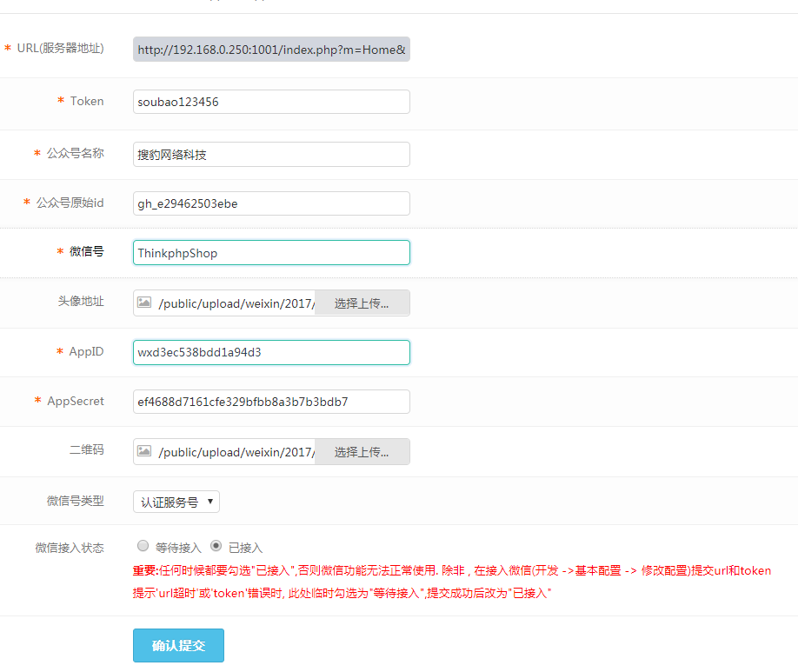Click the image icon in 二维码 field
This screenshot has width=798, height=672.
click(x=144, y=451)
